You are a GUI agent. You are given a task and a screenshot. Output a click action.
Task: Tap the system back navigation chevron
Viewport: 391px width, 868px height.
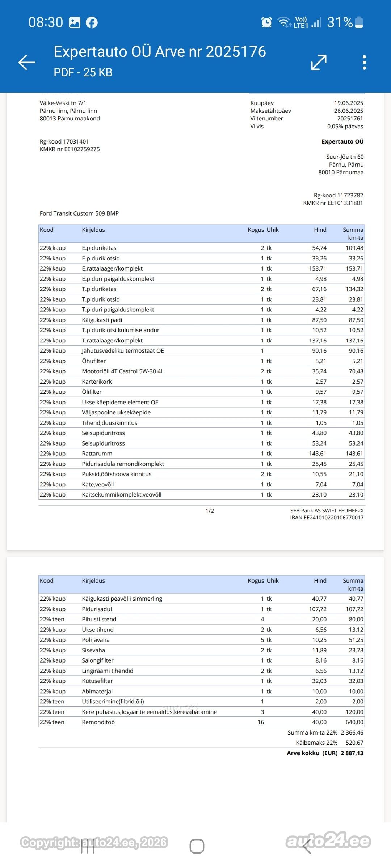tap(306, 846)
